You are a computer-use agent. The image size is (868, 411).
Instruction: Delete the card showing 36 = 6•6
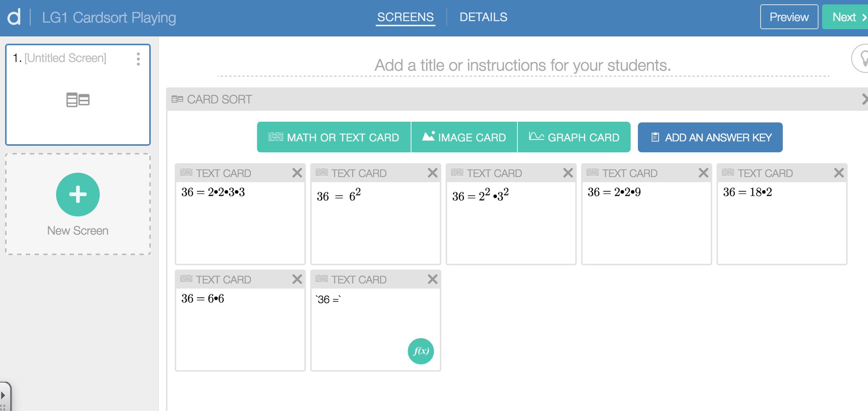[297, 279]
